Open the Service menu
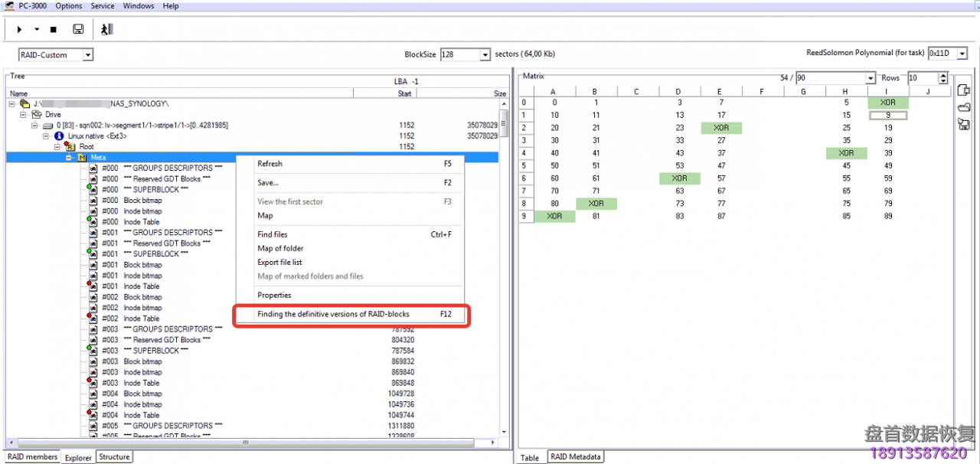980x464 pixels. 103,5
